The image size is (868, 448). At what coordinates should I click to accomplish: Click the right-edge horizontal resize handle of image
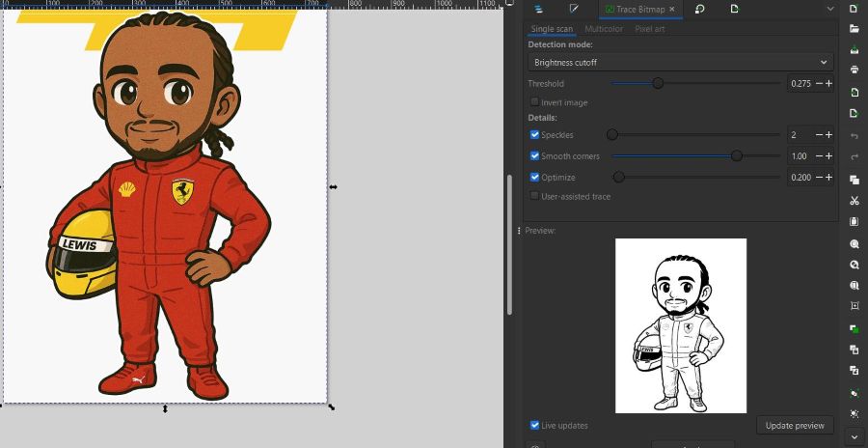pos(334,187)
